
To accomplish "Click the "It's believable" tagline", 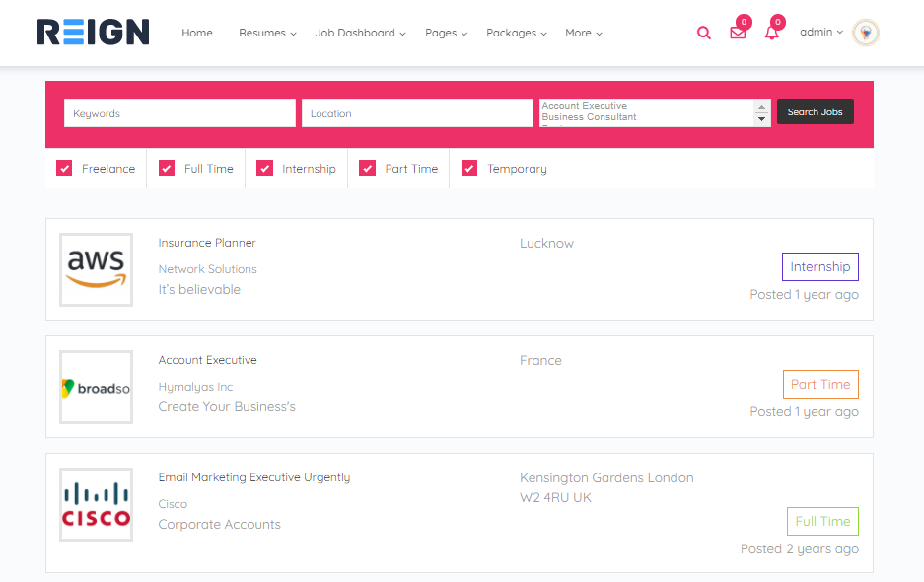I will (x=199, y=290).
